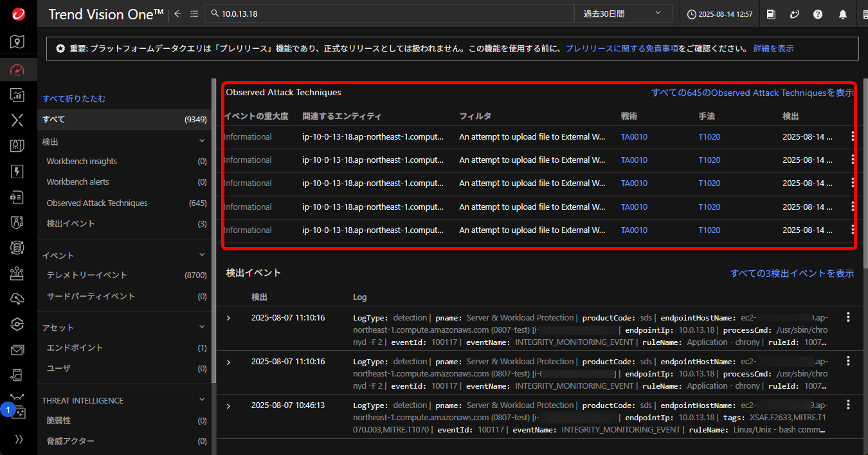Open the XDR crossed-lines icon in navigation rail
Image resolution: width=868 pixels, height=455 pixels.
18,120
